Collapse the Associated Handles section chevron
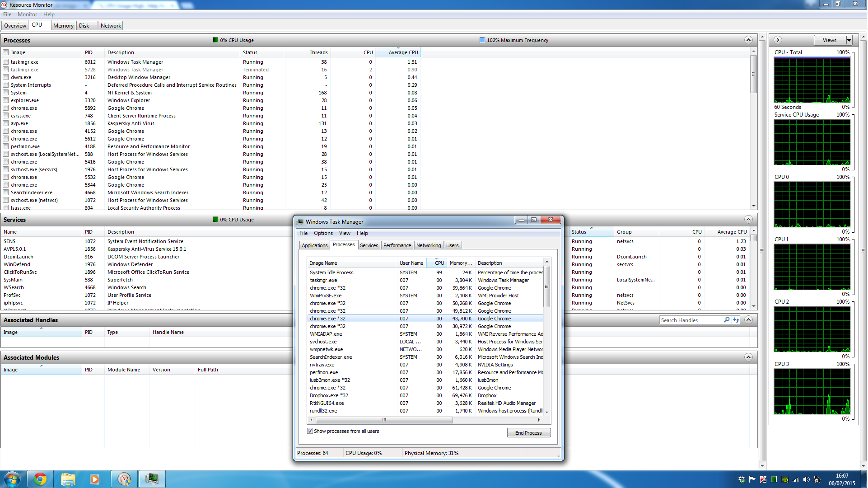 [748, 320]
